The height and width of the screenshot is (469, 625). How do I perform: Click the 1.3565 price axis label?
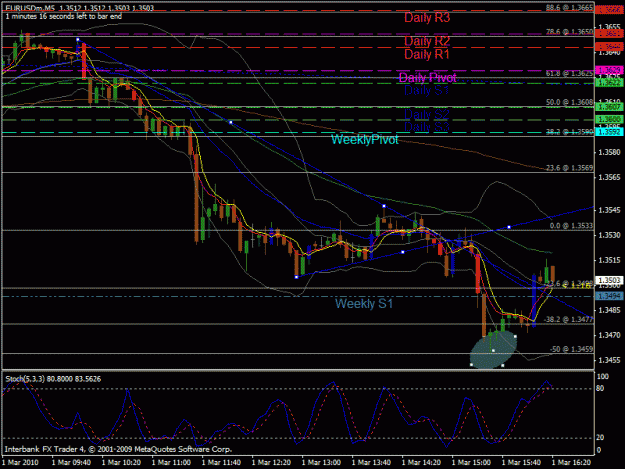point(610,177)
